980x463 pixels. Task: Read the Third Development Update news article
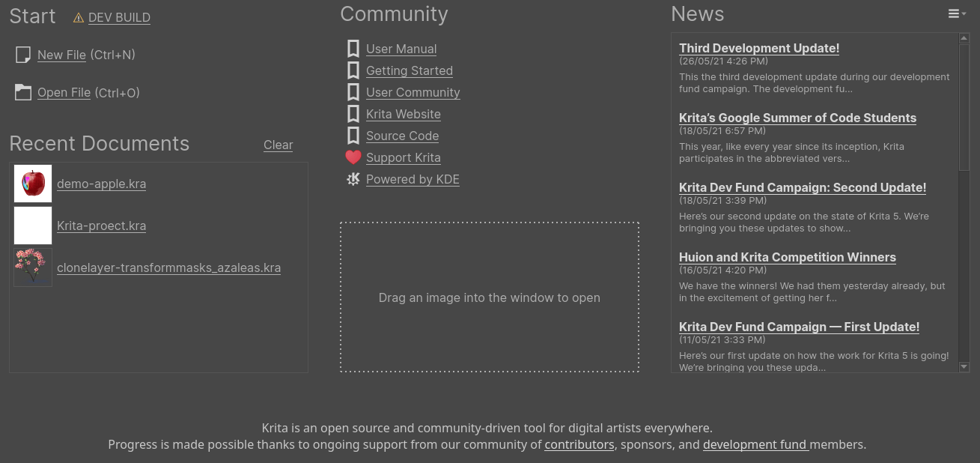(x=758, y=48)
